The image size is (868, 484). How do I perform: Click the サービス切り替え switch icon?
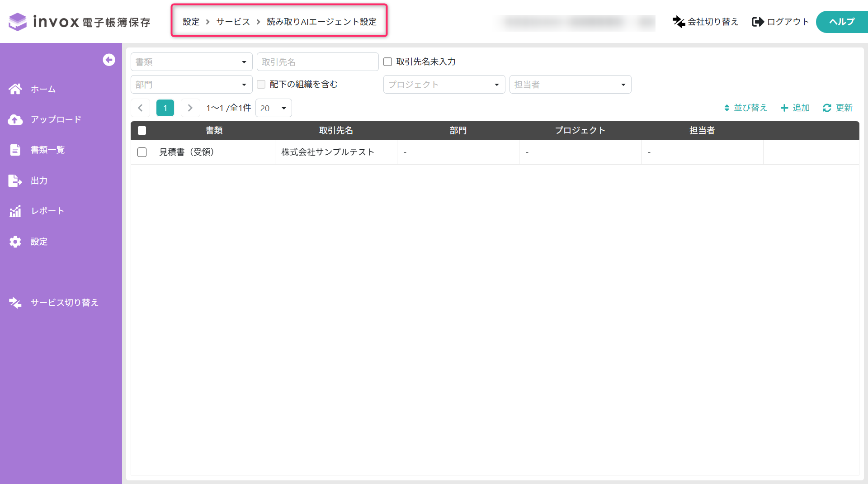click(15, 303)
